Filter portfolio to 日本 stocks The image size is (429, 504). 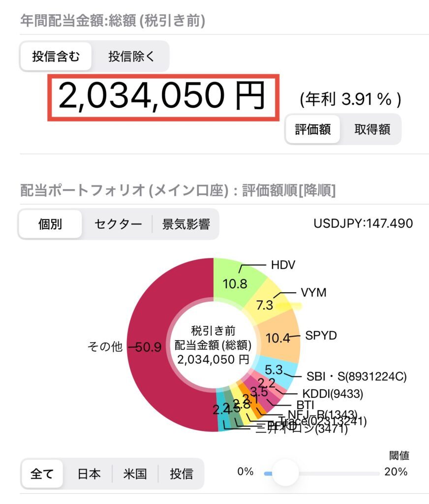pyautogui.click(x=89, y=474)
